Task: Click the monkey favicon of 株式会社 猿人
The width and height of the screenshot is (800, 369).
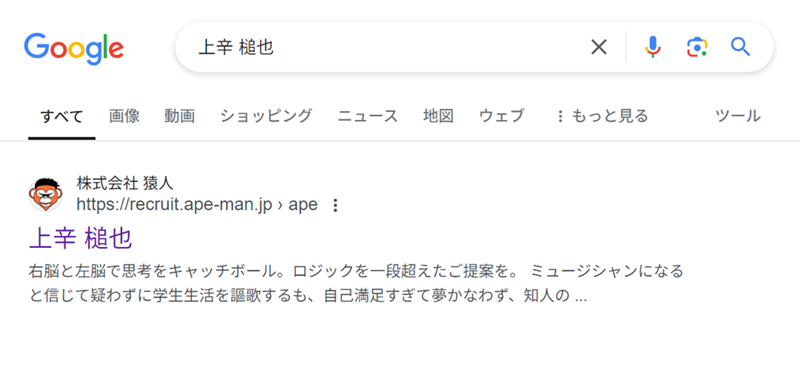Action: 45,194
